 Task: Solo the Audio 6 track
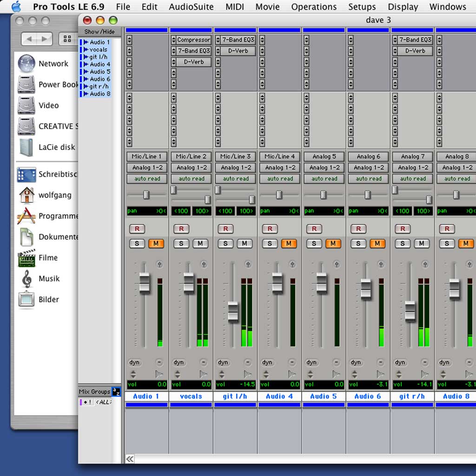358,243
